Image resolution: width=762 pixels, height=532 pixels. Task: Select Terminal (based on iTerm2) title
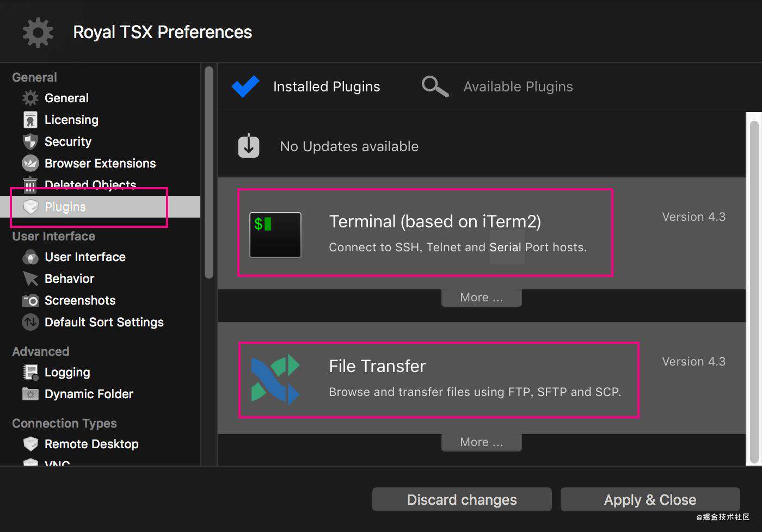[x=435, y=221]
